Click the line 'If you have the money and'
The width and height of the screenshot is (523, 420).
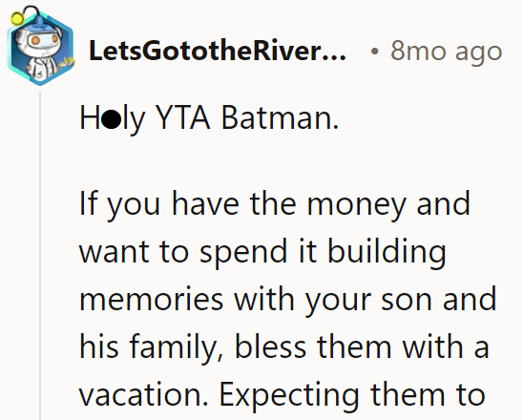coord(275,205)
